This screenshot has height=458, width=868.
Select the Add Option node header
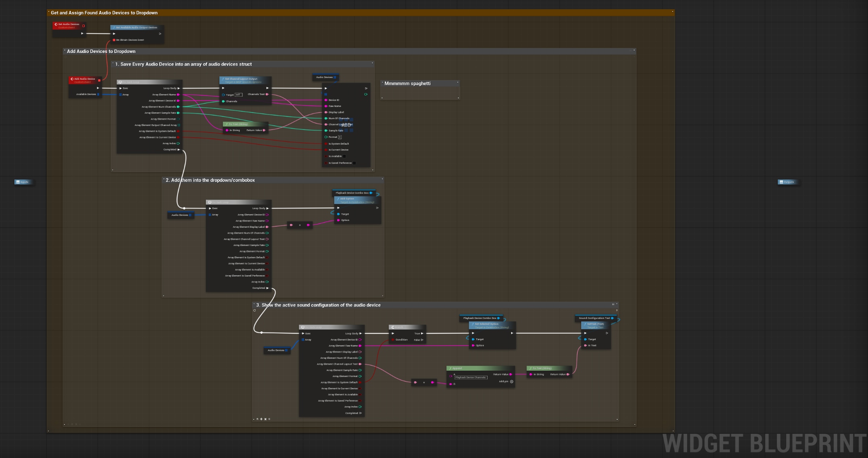(358, 200)
